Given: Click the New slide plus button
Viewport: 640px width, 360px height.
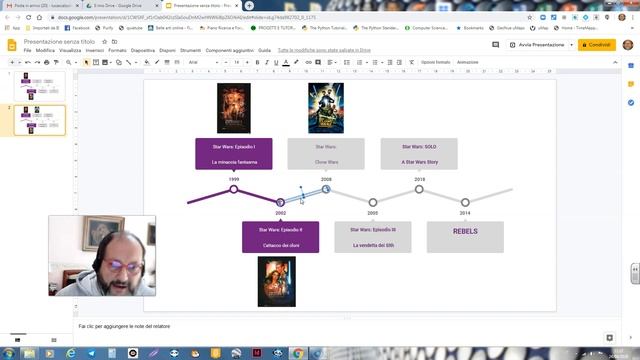Looking at the screenshot, I should click(x=12, y=62).
